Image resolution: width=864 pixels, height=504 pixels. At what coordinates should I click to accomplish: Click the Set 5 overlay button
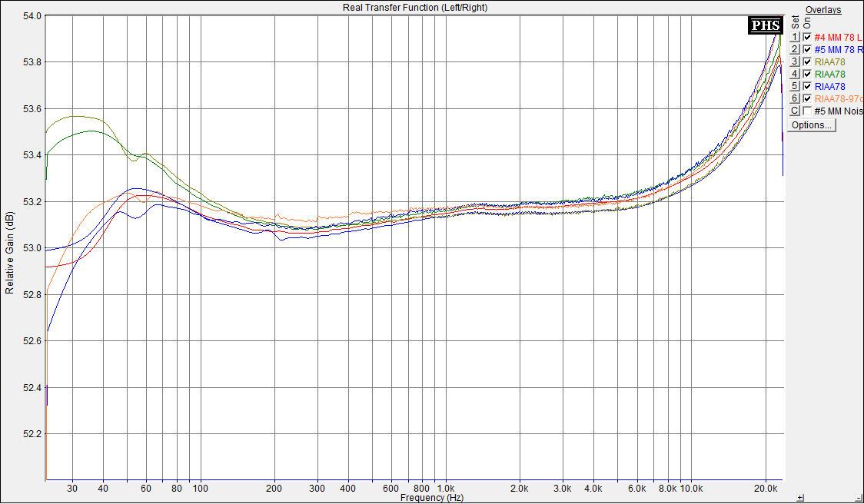coord(796,86)
